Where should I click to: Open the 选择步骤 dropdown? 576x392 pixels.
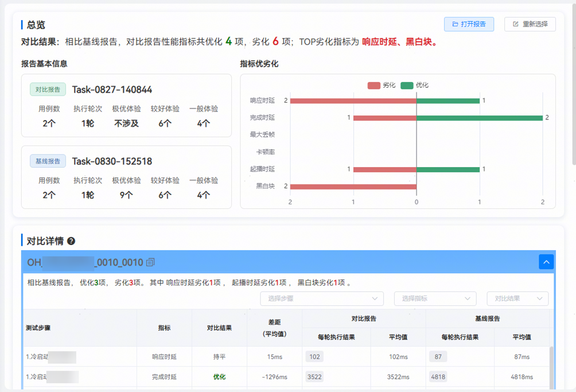(322, 298)
